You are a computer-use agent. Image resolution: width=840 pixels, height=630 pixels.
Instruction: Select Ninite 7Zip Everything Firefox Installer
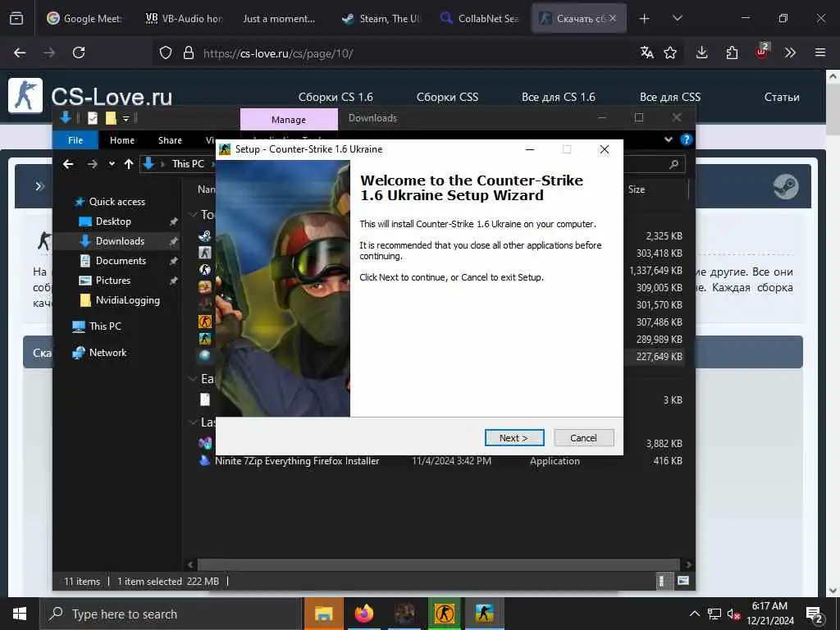[x=297, y=461]
